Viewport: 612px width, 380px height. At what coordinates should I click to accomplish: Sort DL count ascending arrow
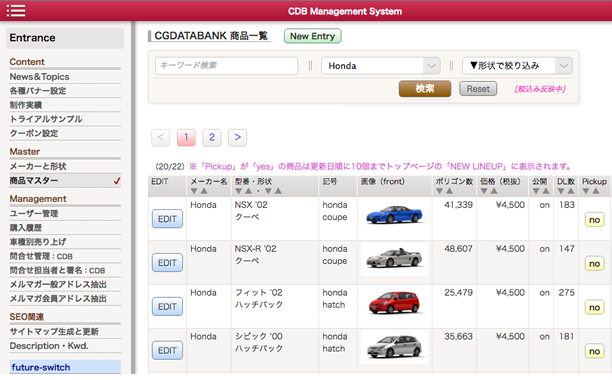[x=571, y=191]
